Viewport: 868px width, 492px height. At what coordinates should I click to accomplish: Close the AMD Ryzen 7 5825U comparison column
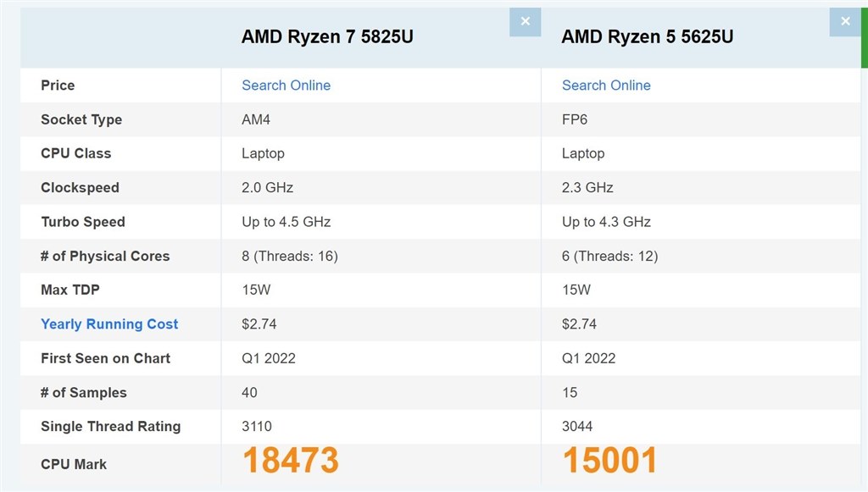point(525,22)
